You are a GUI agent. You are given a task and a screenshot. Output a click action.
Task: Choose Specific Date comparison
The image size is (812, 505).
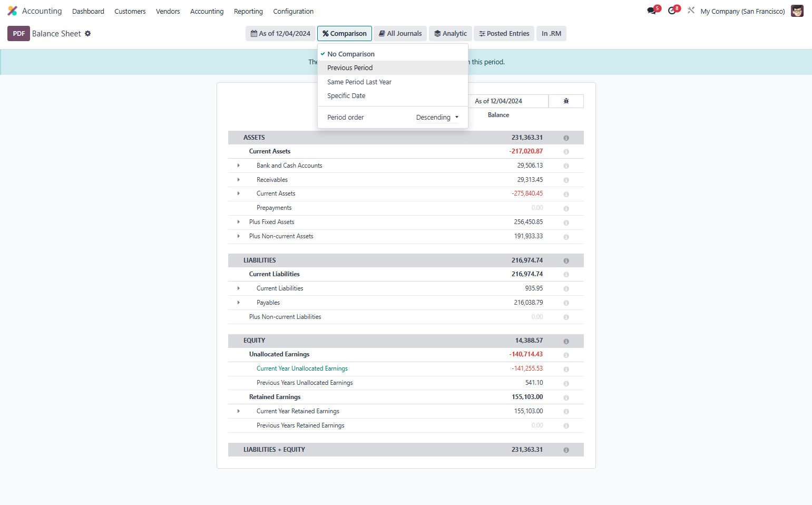tap(393, 95)
